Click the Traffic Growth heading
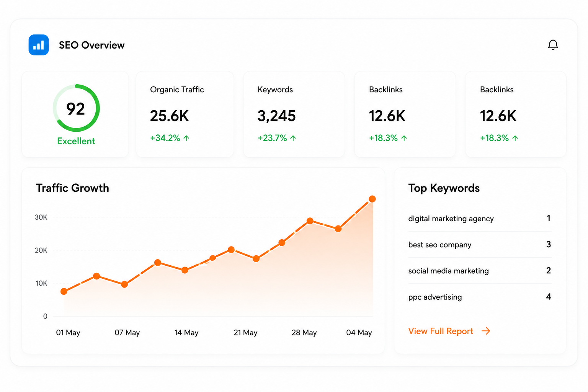Viewport: 588px width, 392px height. [x=72, y=188]
